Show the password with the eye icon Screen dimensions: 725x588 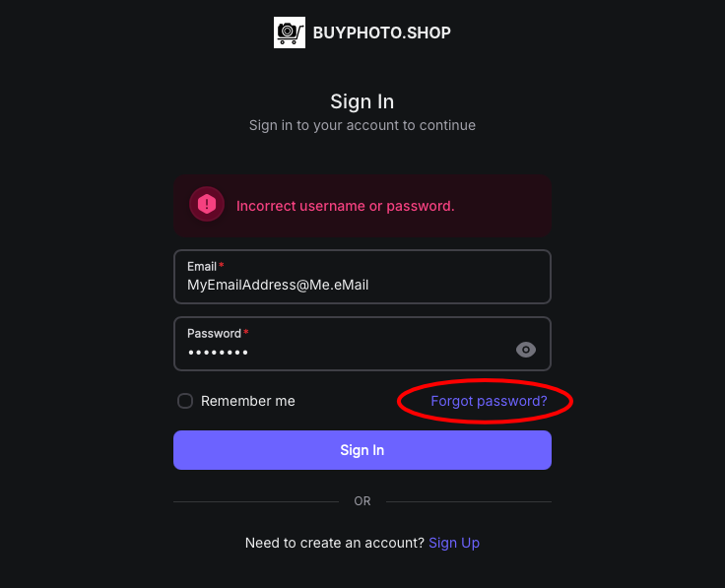click(526, 350)
